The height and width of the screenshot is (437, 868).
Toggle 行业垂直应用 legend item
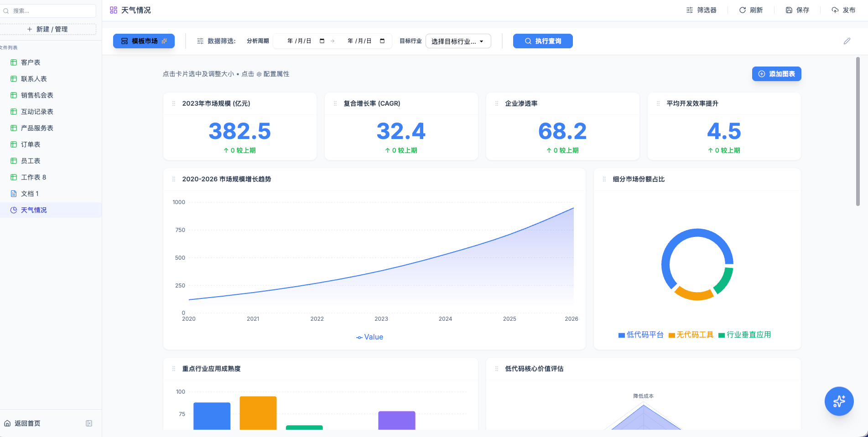[745, 335]
